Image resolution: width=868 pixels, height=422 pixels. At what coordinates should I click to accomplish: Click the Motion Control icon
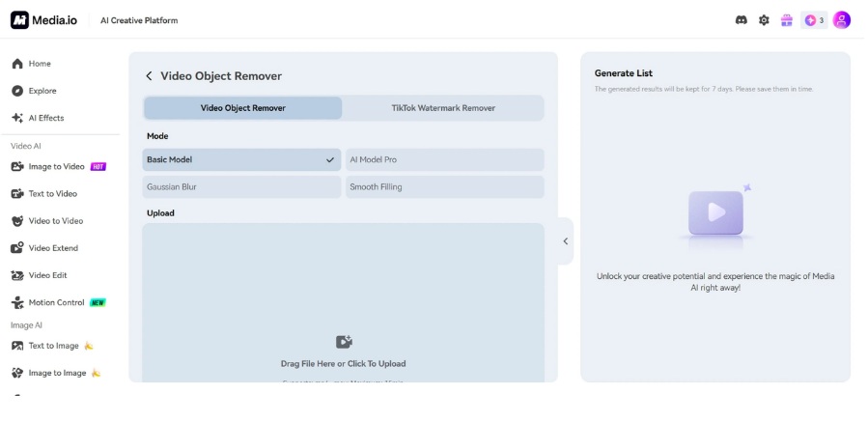17,302
